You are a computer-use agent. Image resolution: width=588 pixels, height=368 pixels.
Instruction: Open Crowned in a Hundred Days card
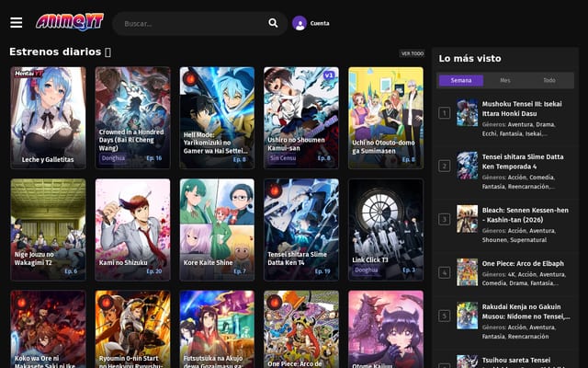point(132,118)
